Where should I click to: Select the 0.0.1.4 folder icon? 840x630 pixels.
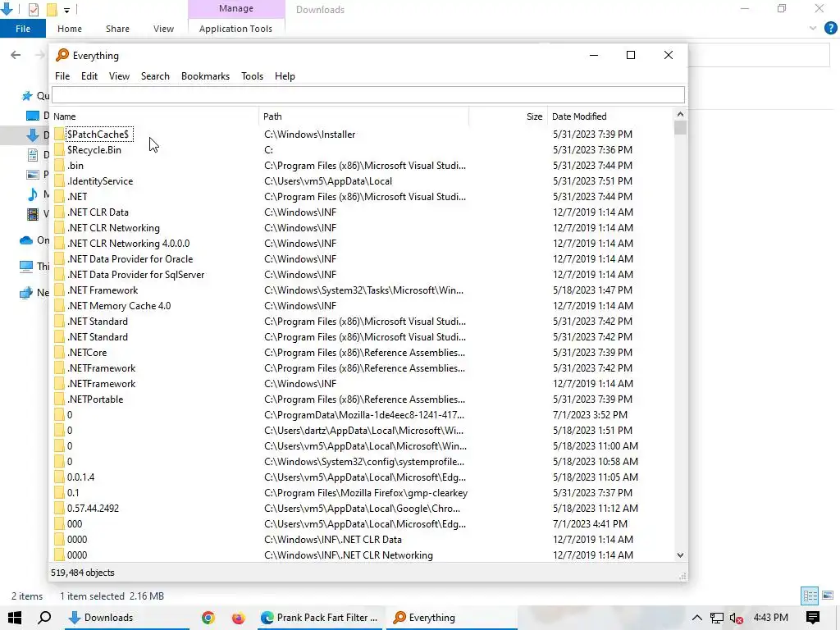(59, 477)
